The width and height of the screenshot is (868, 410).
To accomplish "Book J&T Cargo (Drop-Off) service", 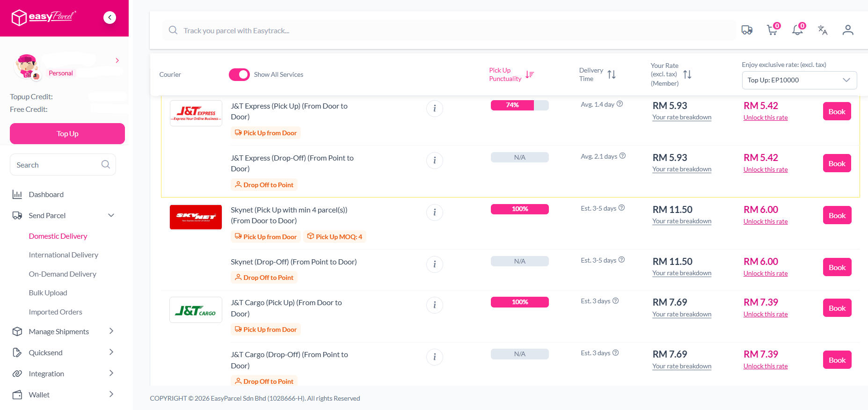I will coord(837,360).
